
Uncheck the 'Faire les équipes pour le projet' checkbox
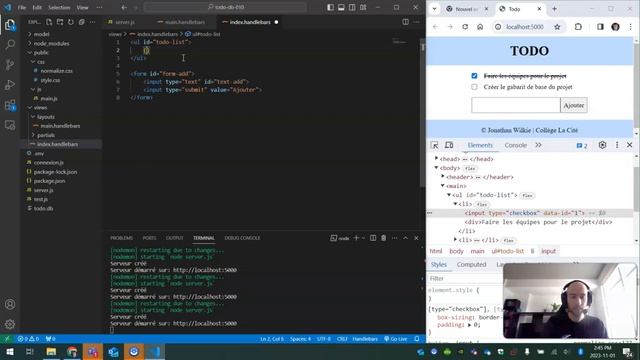coord(474,76)
